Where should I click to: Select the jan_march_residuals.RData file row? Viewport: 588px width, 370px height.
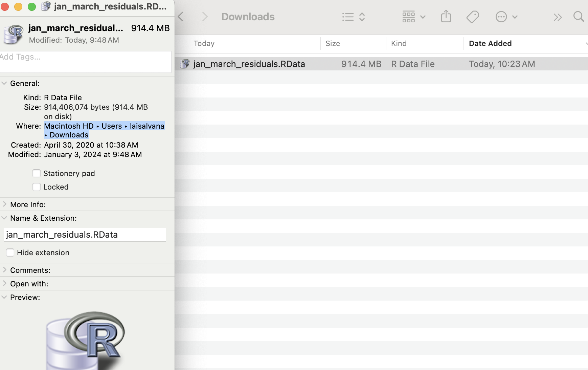tap(381, 64)
